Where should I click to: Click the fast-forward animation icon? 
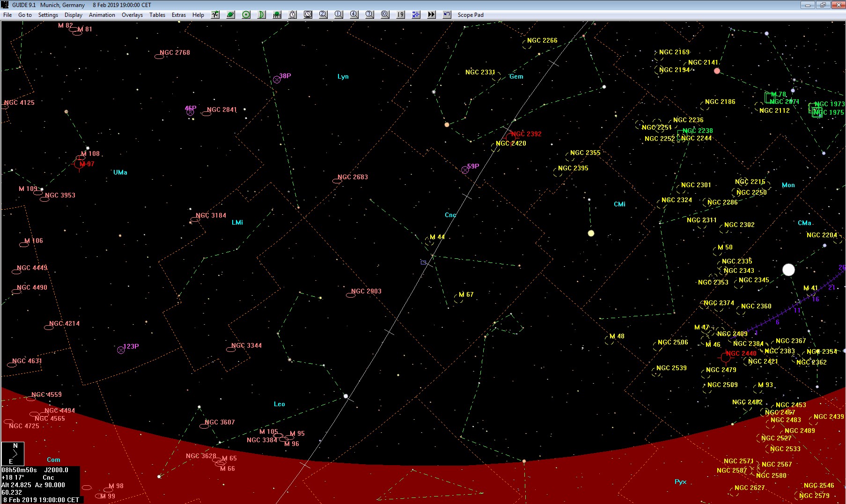coord(432,15)
